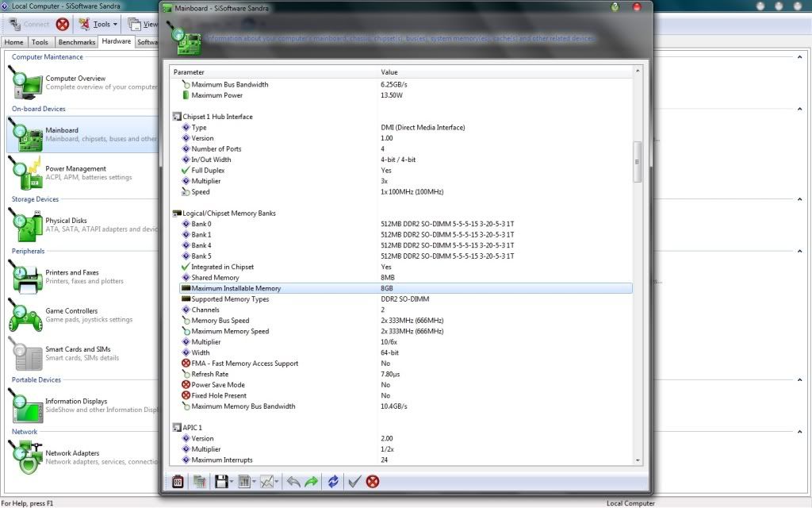Click the Mainboard window header chip icon
The image size is (812, 508).
pyautogui.click(x=185, y=39)
